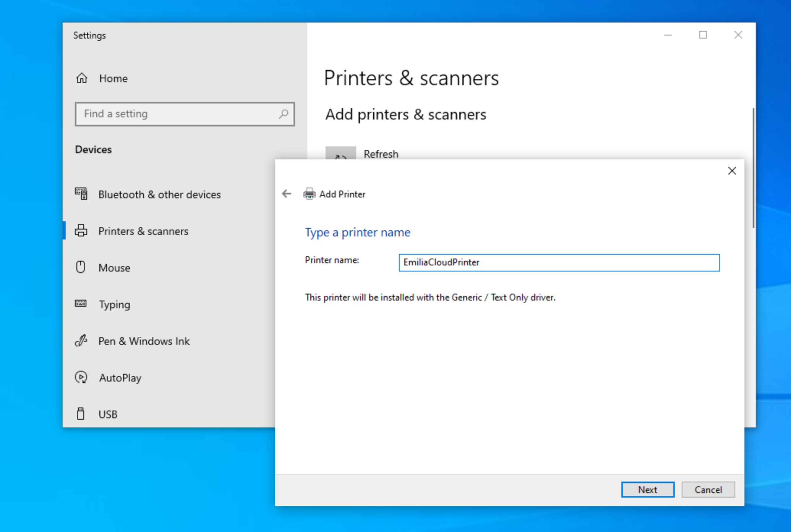Image resolution: width=791 pixels, height=532 pixels.
Task: Click the Typing keyboard icon
Action: (81, 304)
